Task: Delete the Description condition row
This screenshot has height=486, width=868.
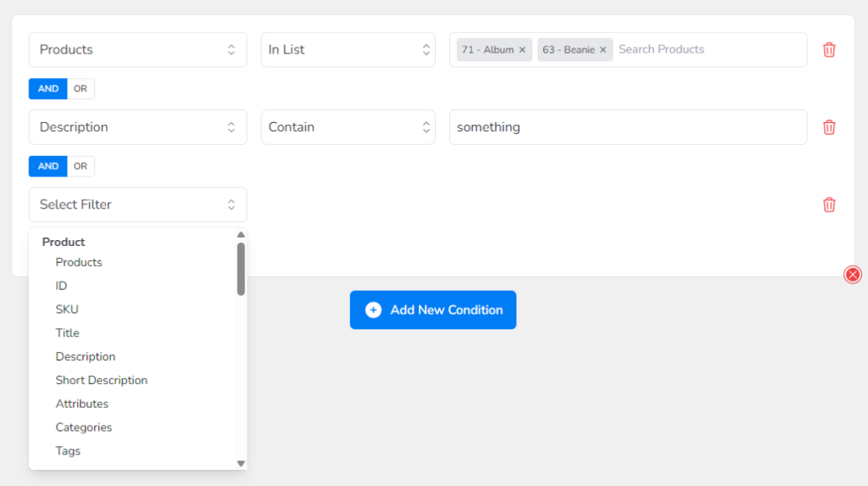Action: [x=829, y=127]
